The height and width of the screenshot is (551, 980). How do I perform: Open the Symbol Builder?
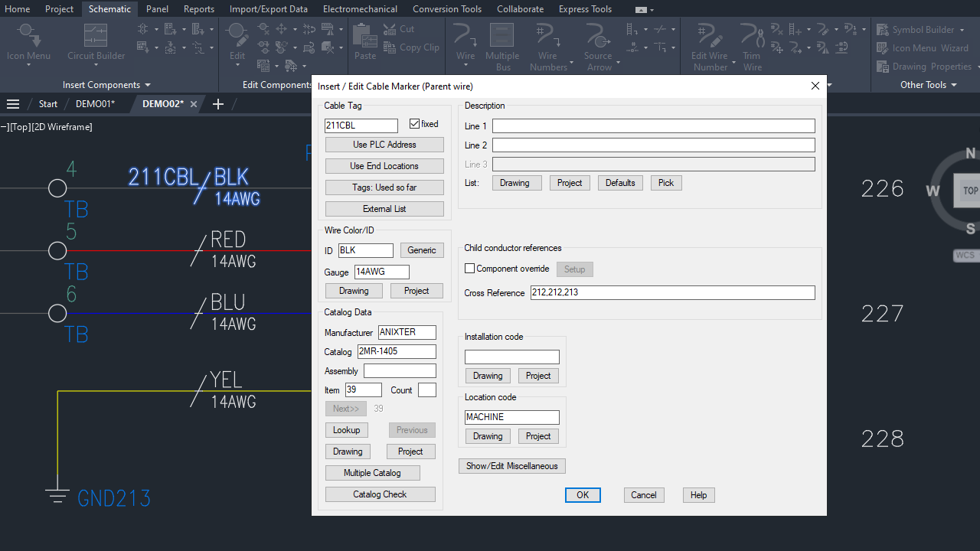923,29
